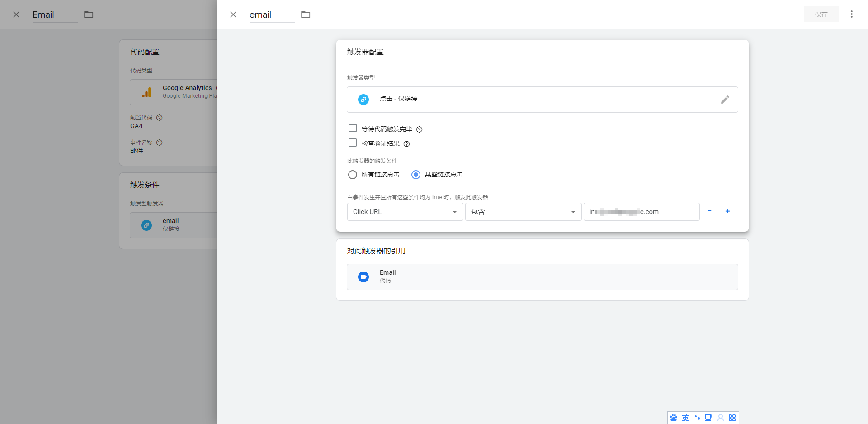Screen dimensions: 868x424
Task: Close the email trigger panel
Action: [x=233, y=14]
